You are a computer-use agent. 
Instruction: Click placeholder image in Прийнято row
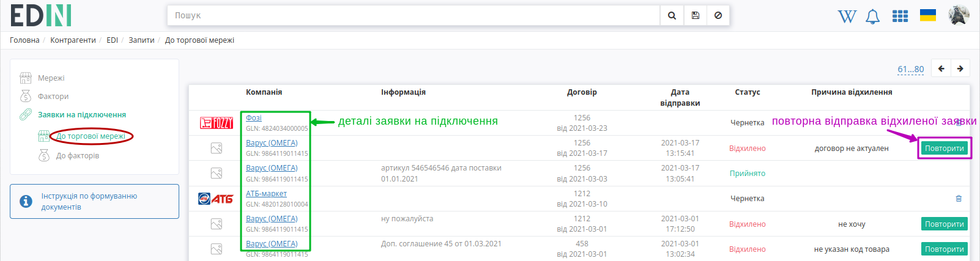pos(217,173)
